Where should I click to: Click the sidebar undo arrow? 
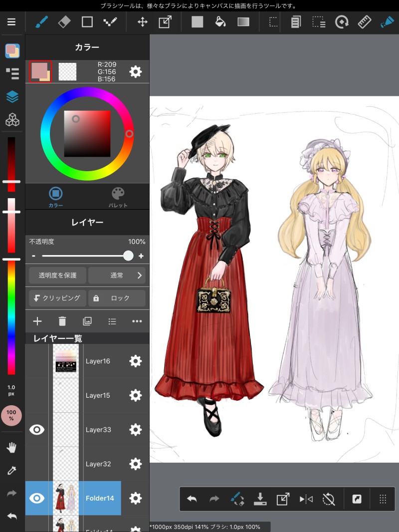11,516
